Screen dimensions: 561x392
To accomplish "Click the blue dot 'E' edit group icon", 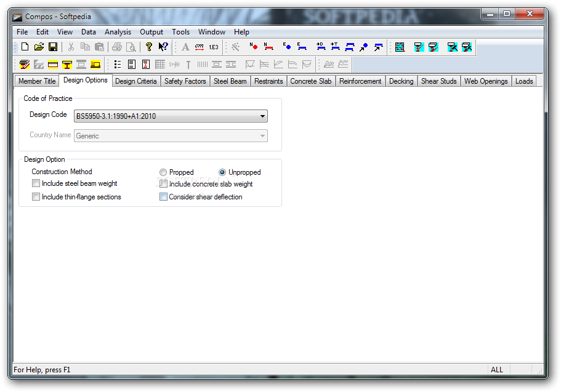I will click(x=287, y=47).
